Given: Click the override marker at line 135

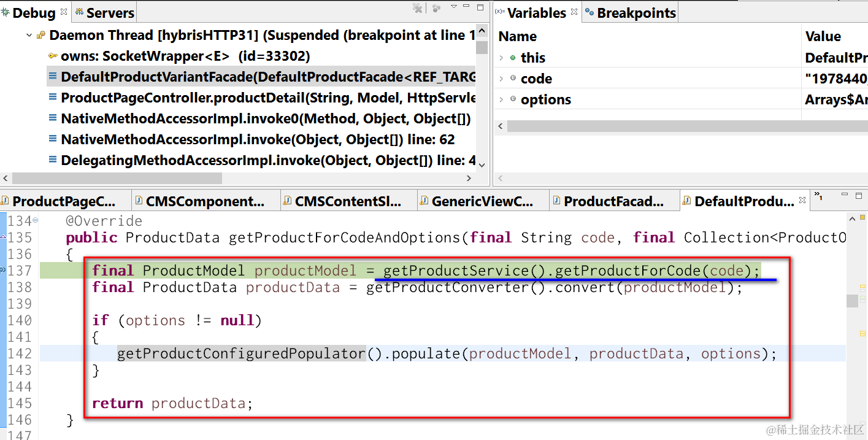Looking at the screenshot, I should point(3,237).
